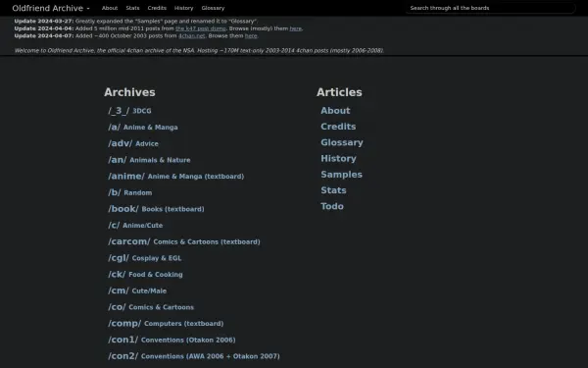Open the /comp/ Computers textboard archive

pos(166,323)
